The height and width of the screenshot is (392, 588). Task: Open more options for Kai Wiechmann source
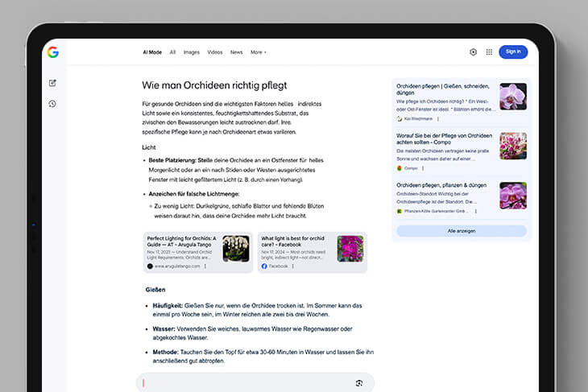pyautogui.click(x=438, y=119)
